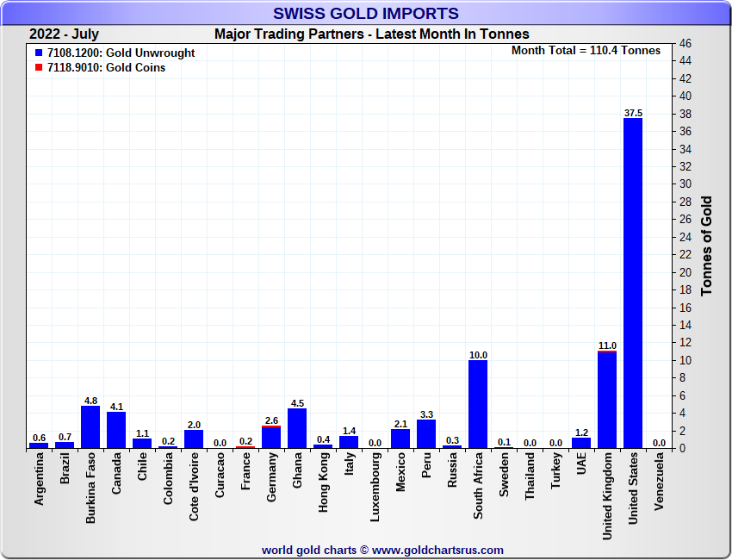Click the blue Gold Unwrought legend swatch
The image size is (732, 560).
coord(40,53)
